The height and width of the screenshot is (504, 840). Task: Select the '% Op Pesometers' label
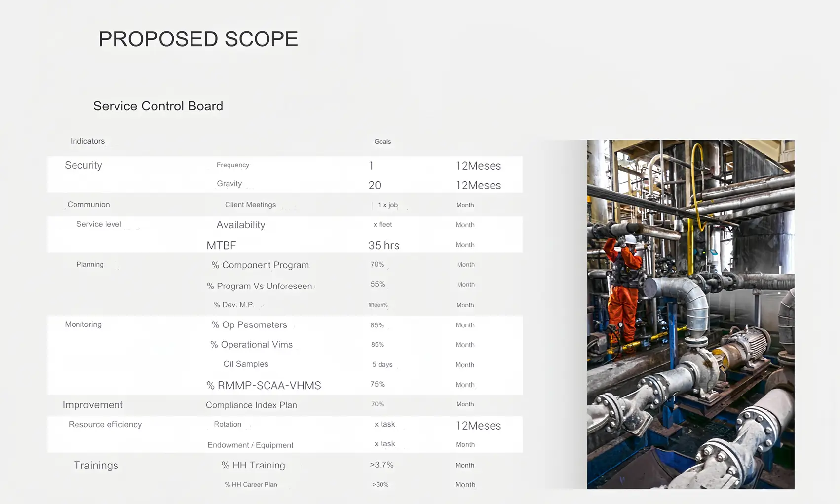249,325
